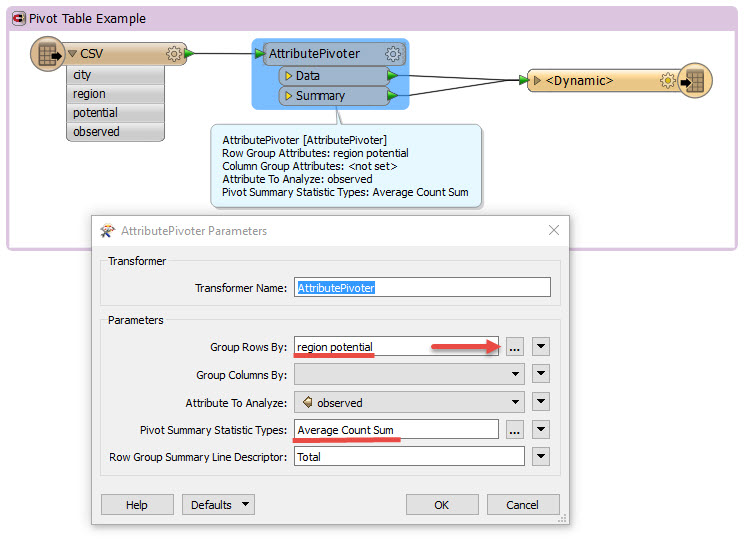Click the Pivot Summary Statistic Types field
Viewport: 744px width, 544px height.
[x=396, y=430]
